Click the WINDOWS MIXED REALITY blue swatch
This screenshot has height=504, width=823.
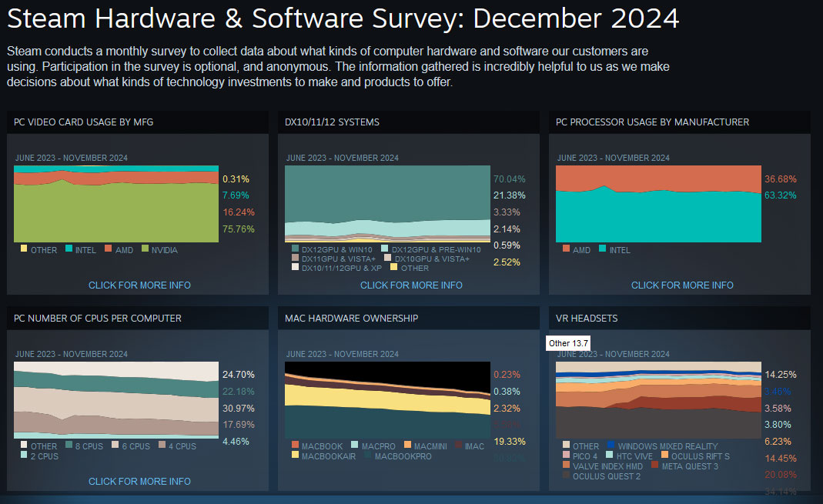[611, 445]
